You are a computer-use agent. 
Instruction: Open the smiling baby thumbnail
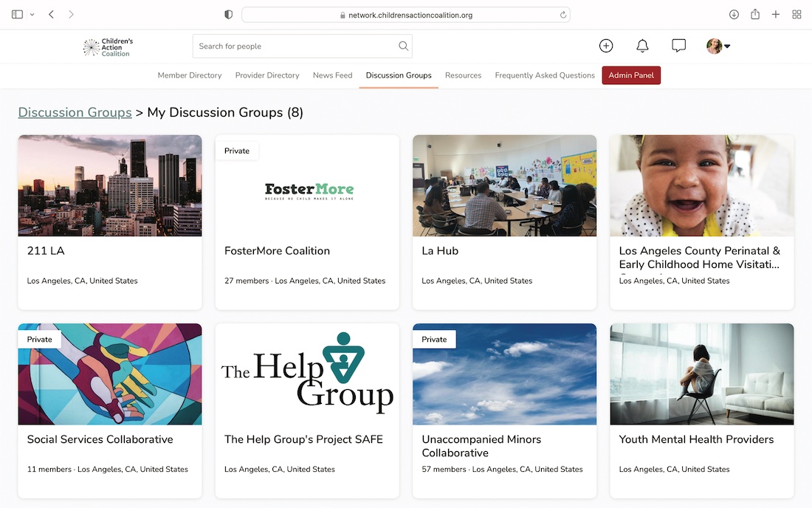coord(702,186)
